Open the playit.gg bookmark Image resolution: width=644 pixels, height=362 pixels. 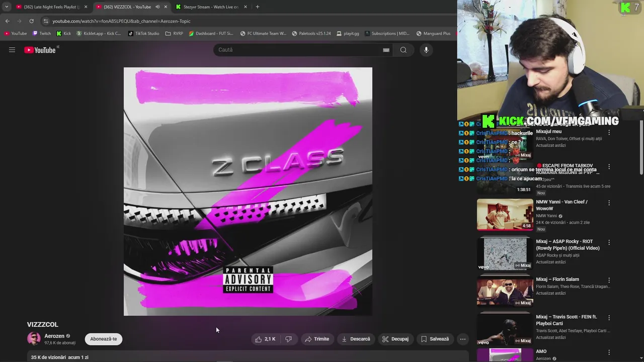click(x=348, y=34)
